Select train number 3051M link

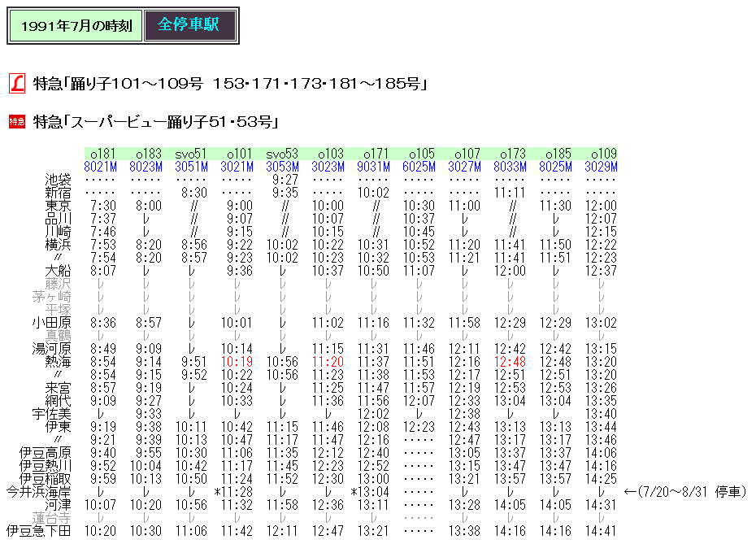[192, 167]
